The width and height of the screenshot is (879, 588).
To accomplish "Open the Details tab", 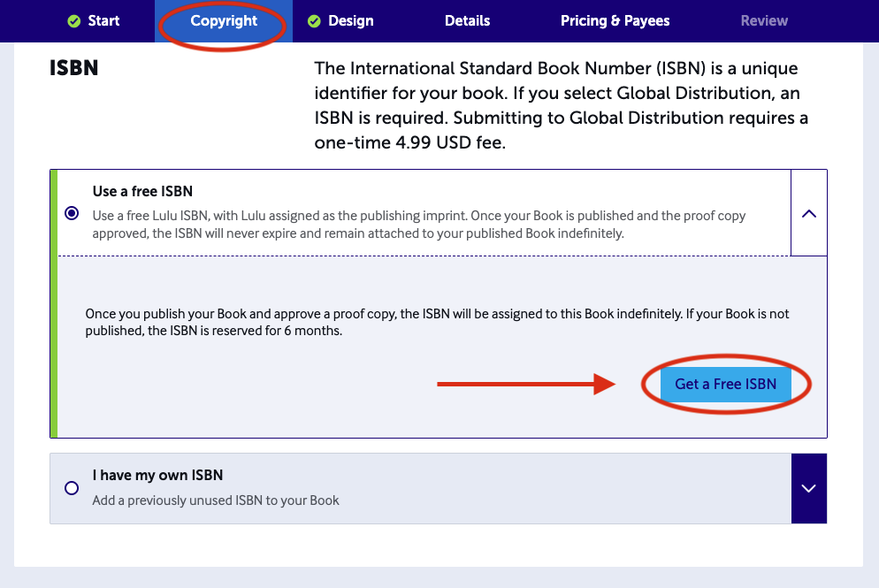I will click(x=467, y=20).
